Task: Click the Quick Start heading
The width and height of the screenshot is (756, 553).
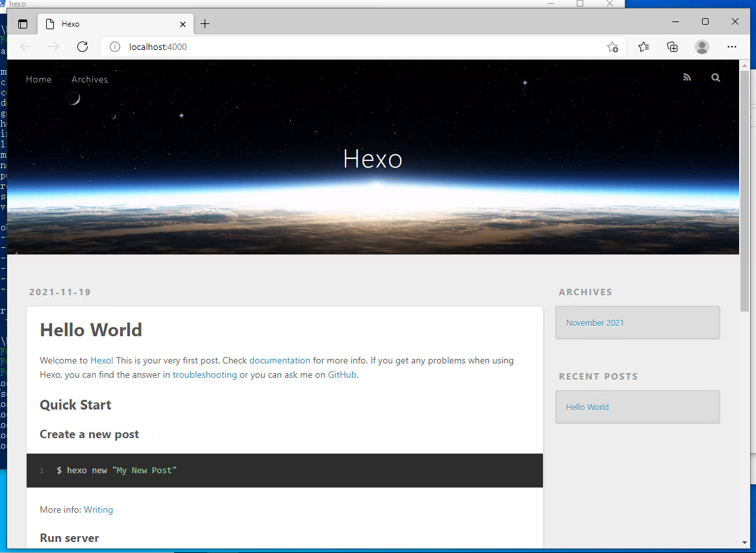Action: coord(75,404)
